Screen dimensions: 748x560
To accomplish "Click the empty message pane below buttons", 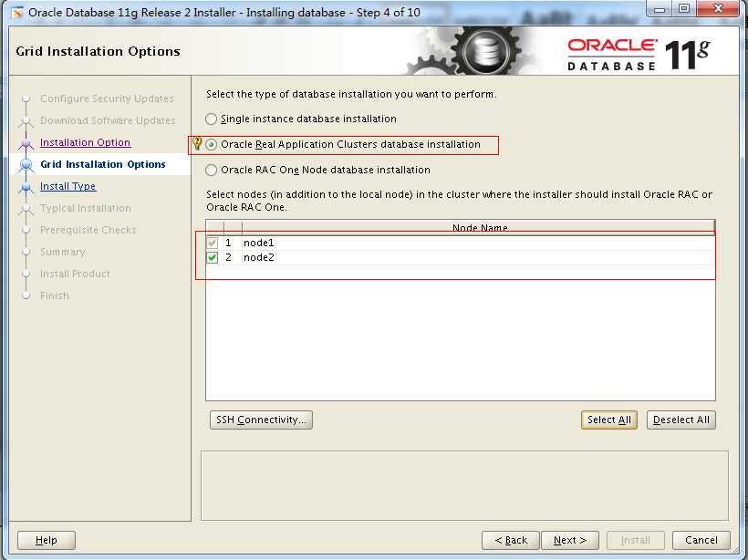I will tap(464, 485).
